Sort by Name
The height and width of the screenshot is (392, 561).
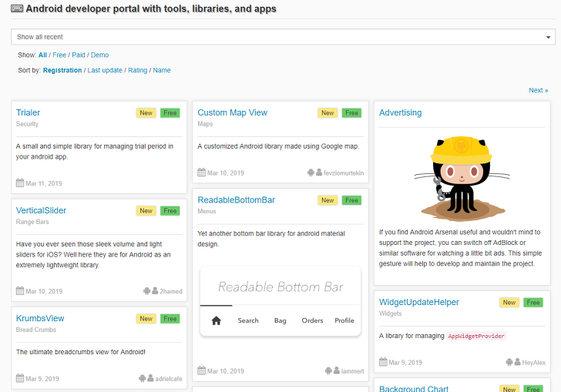click(162, 70)
